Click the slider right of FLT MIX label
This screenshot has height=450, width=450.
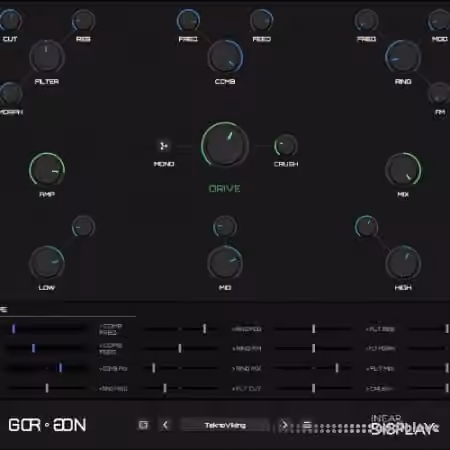(x=429, y=368)
